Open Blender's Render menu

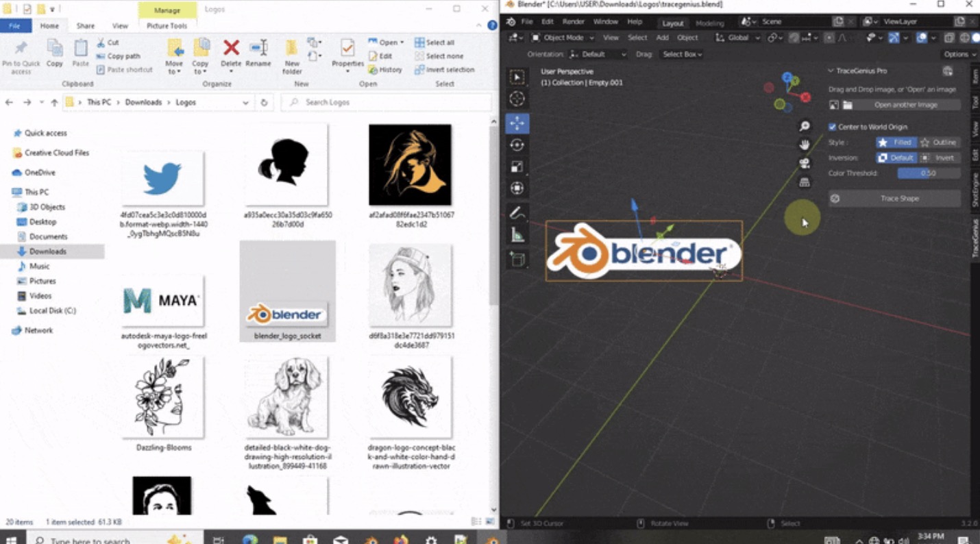point(573,22)
